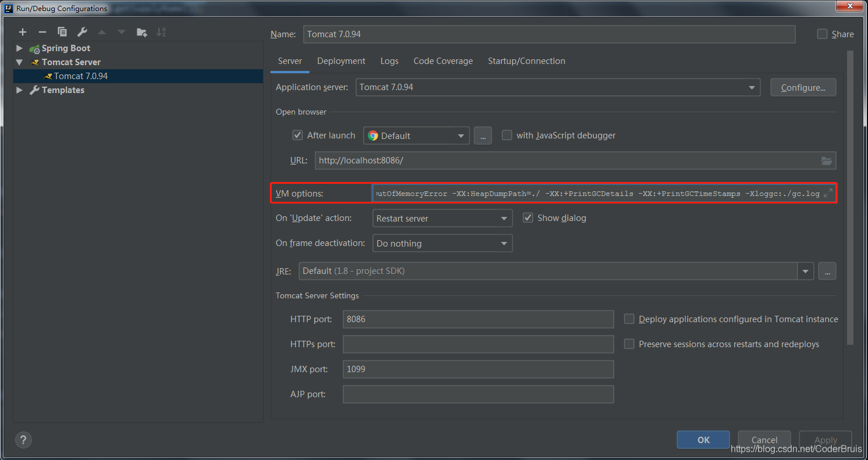Click the Configure... button
The height and width of the screenshot is (460, 868).
pyautogui.click(x=803, y=87)
